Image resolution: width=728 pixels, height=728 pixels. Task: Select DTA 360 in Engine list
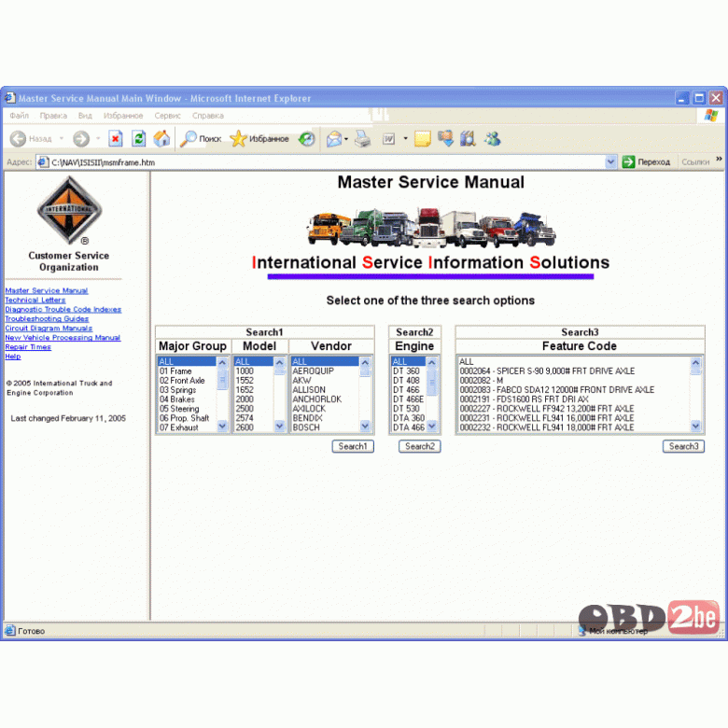click(409, 418)
